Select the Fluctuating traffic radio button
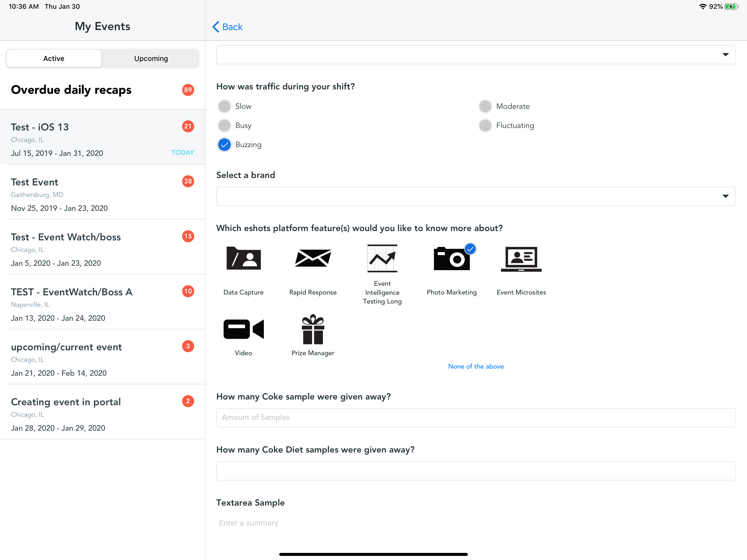The image size is (747, 560). (x=485, y=125)
